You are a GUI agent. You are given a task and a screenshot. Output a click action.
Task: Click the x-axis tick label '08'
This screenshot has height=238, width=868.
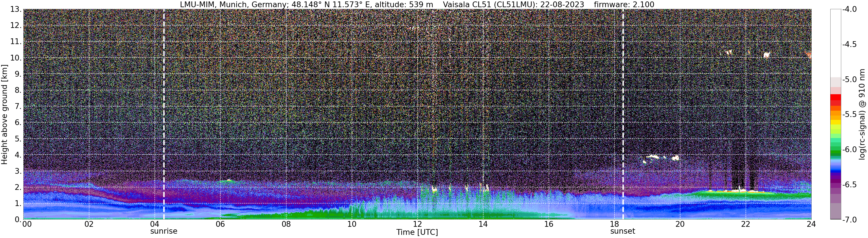pyautogui.click(x=286, y=224)
